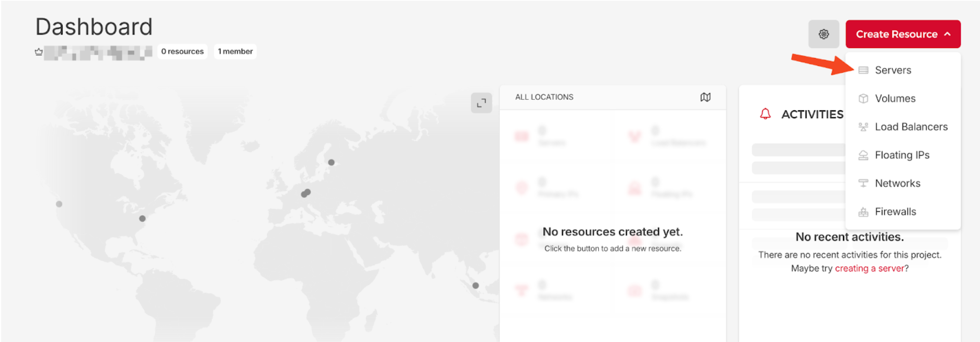980x342 pixels.
Task: Click the '0 resources' badge
Action: pos(182,51)
